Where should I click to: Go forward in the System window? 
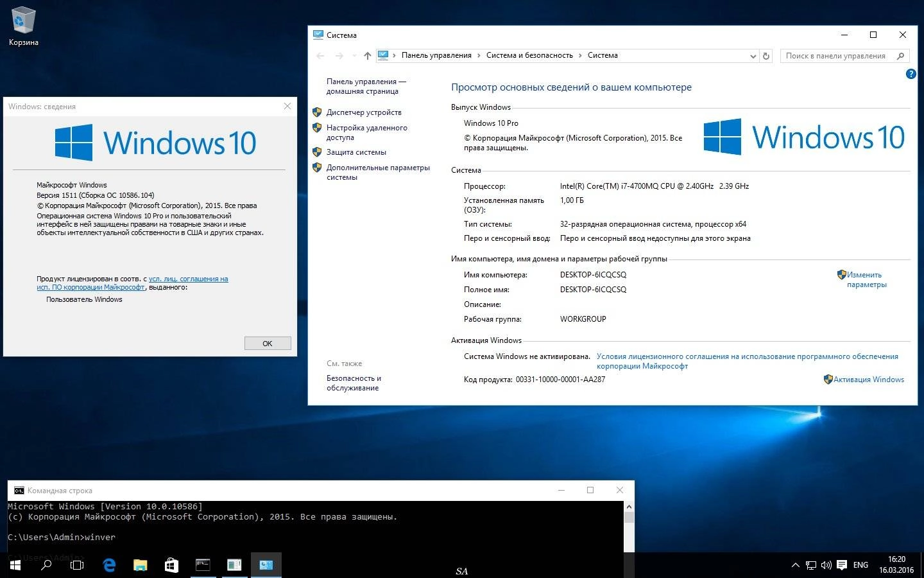pyautogui.click(x=339, y=56)
